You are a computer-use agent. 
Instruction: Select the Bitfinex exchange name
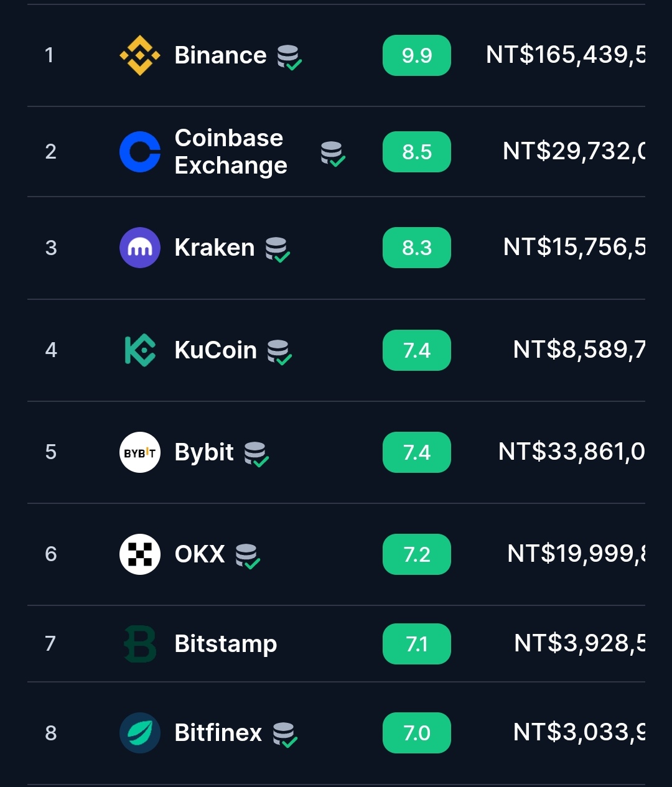coord(218,733)
